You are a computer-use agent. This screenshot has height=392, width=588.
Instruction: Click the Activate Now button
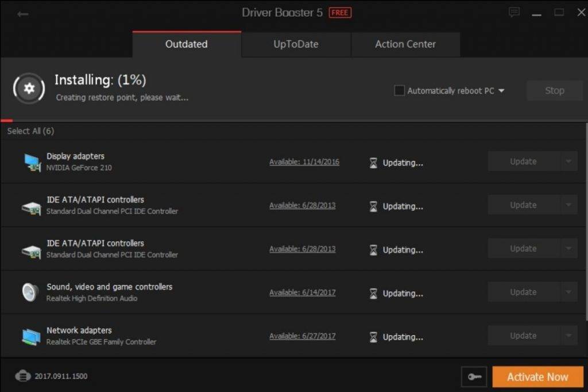(x=537, y=377)
